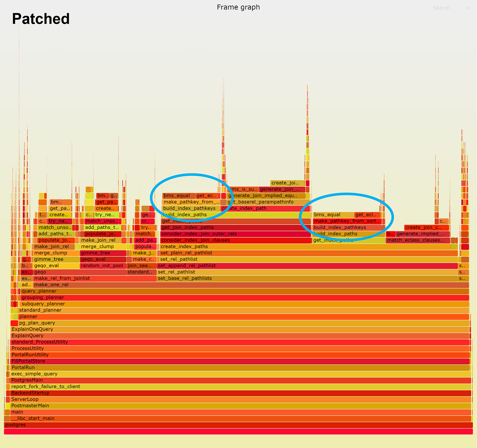Viewport: 477px width, 448px height.
Task: Click the report_fork_failure_to_client frame
Action: (x=238, y=387)
